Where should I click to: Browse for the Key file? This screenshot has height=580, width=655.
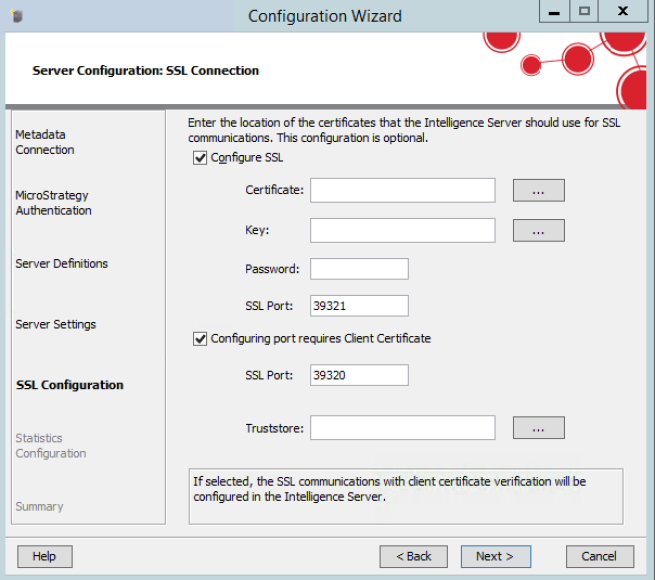[x=538, y=231]
